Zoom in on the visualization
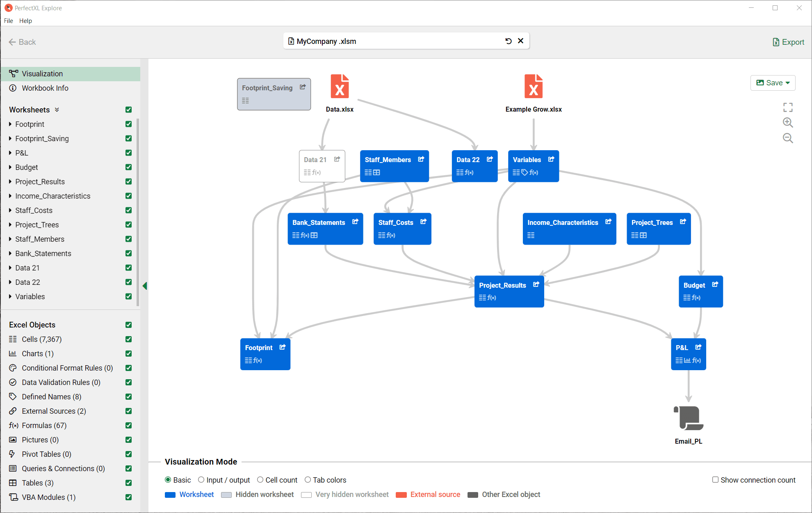Screen dimensions: 812x513 tap(788, 122)
